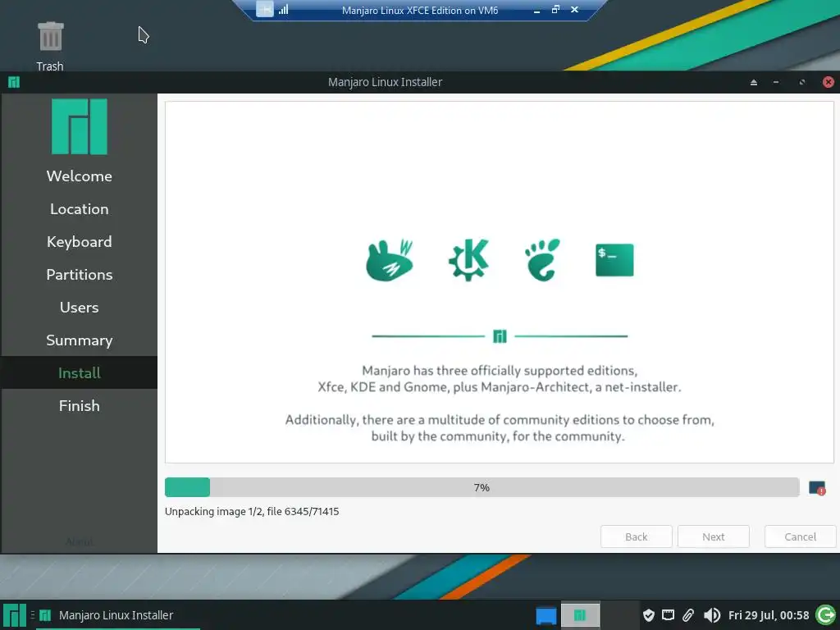This screenshot has height=630, width=840.
Task: Select the Users step in the sidebar
Action: point(80,307)
